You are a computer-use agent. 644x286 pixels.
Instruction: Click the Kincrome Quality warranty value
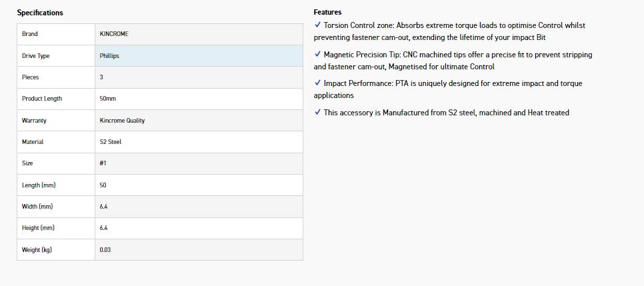tap(122, 121)
